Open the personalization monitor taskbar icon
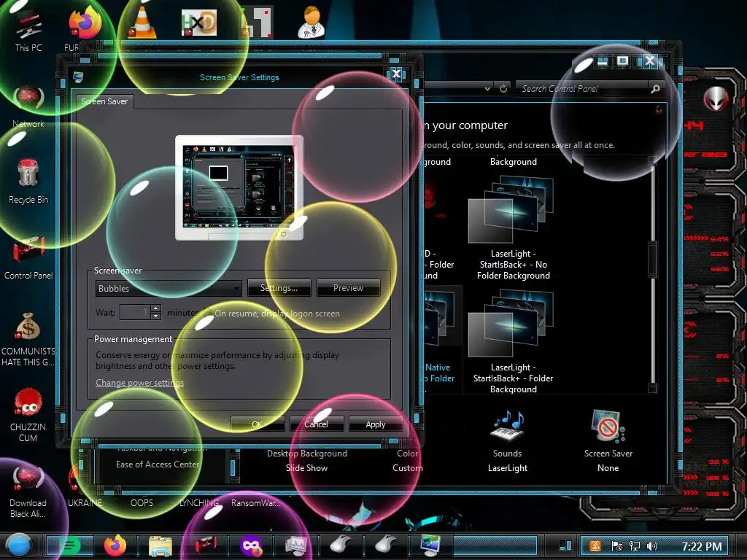This screenshot has height=560, width=747. tap(430, 545)
